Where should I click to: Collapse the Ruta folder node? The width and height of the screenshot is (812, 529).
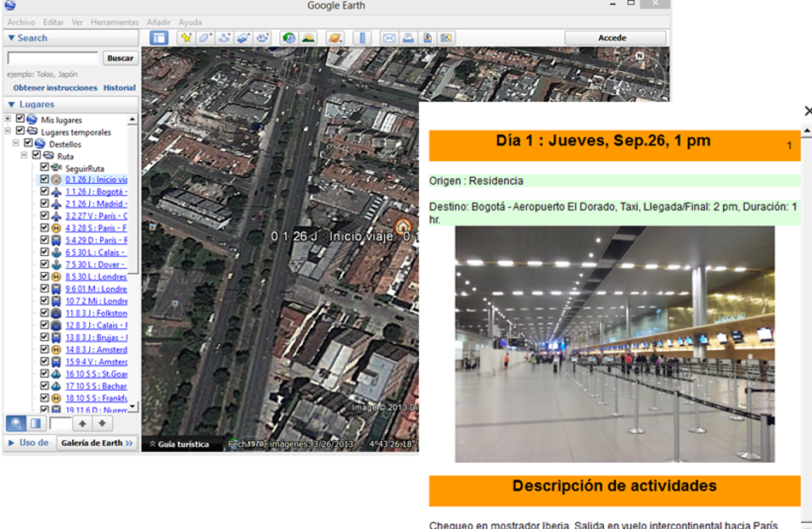(x=24, y=155)
